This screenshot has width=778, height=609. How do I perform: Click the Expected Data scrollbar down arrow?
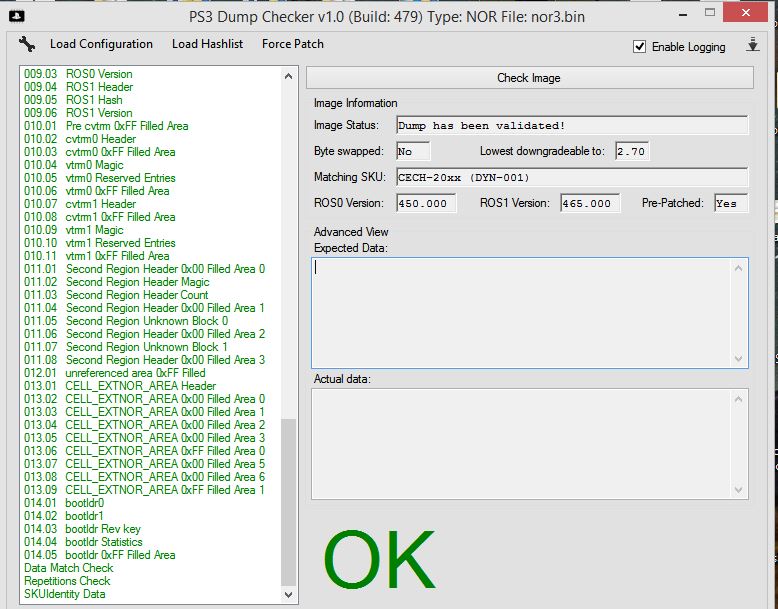point(739,359)
